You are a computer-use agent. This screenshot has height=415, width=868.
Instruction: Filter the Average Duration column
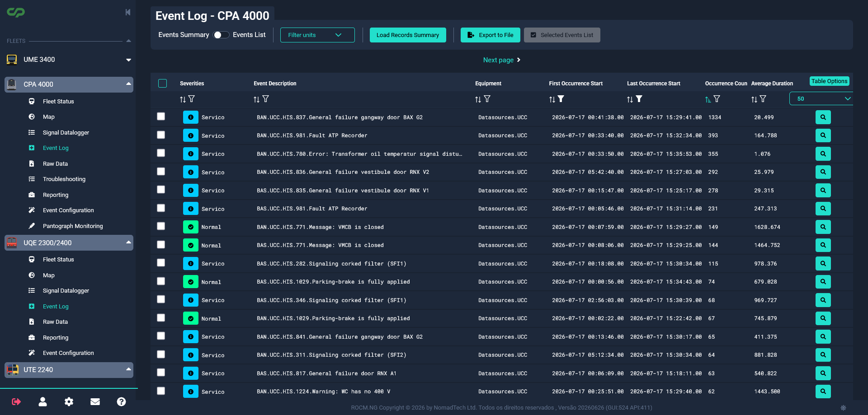pos(763,99)
